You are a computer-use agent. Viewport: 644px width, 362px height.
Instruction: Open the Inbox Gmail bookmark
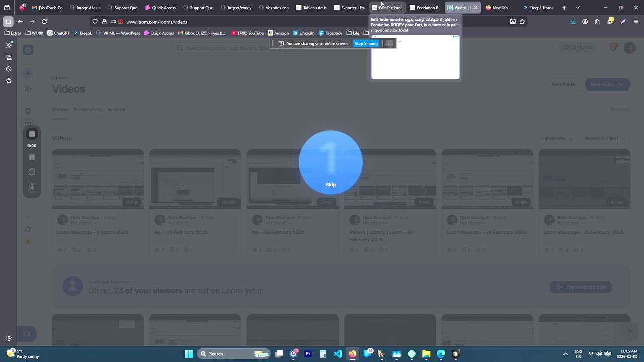[202, 33]
